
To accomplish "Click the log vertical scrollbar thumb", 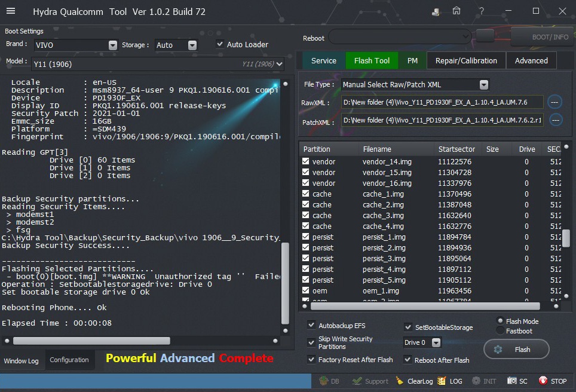I will (285, 283).
